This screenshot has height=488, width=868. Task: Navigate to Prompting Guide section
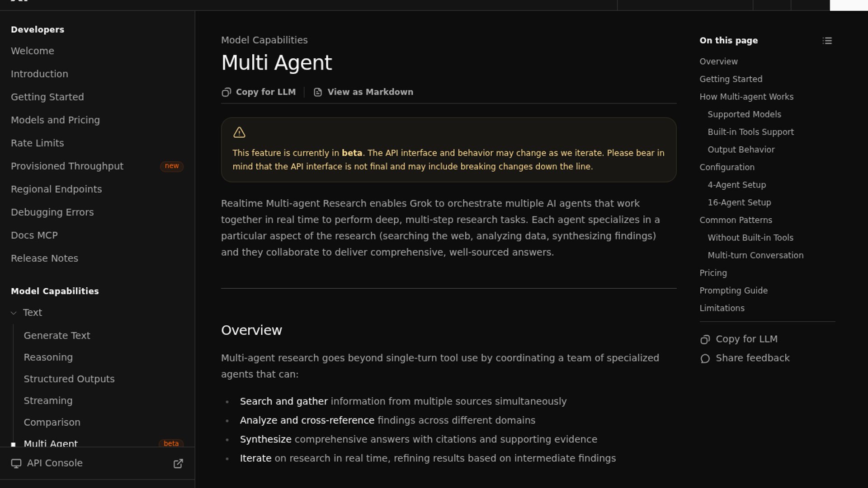coord(733,291)
